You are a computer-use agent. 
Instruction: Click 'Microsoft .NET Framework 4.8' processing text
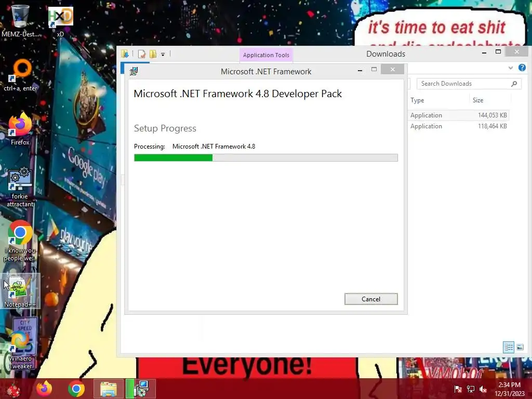(x=214, y=146)
